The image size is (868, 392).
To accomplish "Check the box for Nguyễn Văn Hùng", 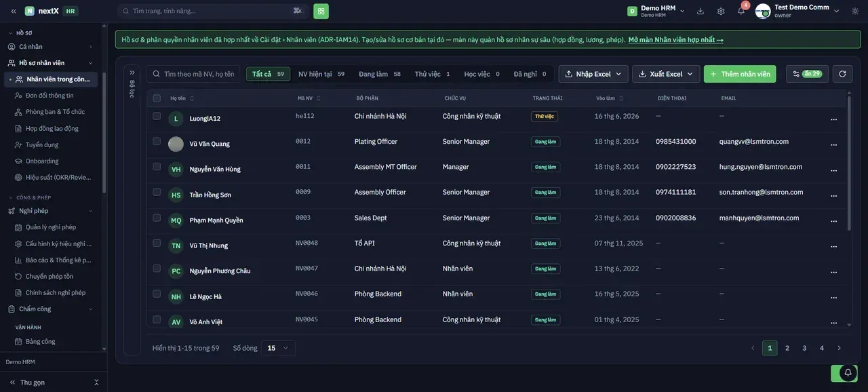I will click(157, 167).
